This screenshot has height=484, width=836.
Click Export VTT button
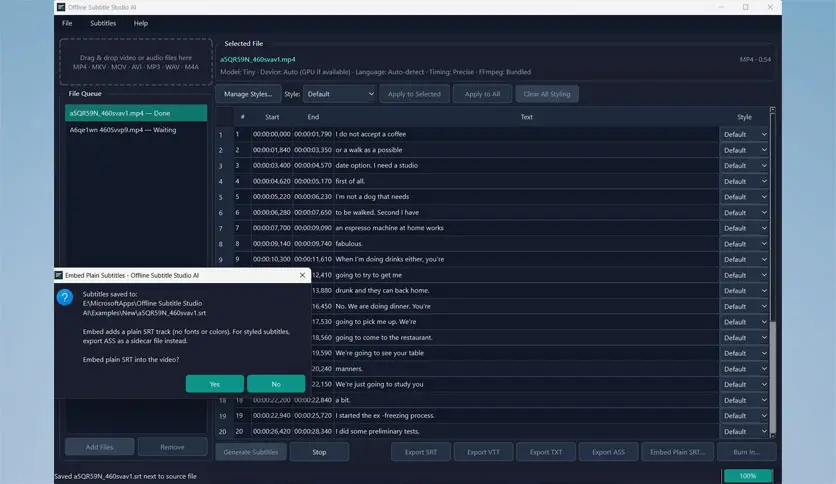[484, 452]
